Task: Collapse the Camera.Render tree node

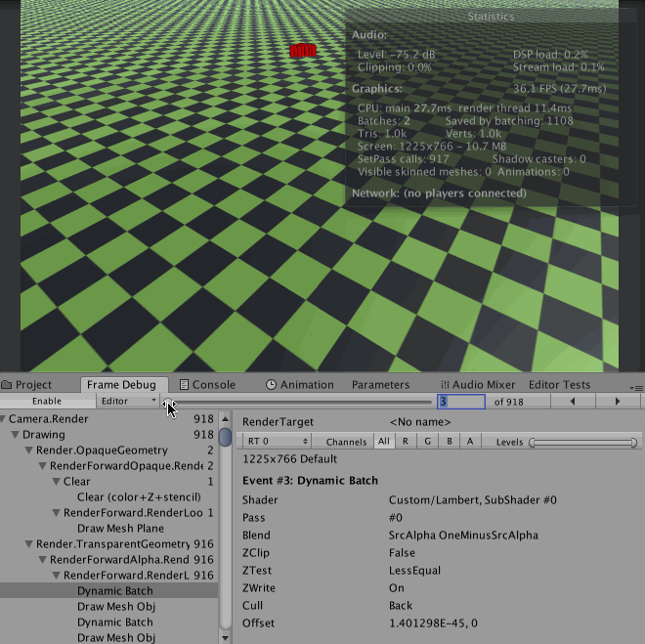Action: coord(3,419)
